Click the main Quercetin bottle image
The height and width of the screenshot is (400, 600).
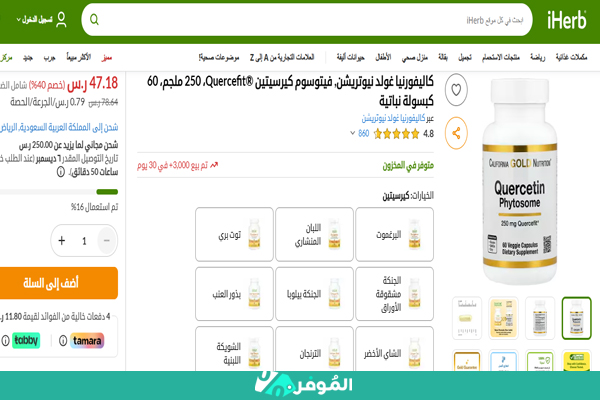[x=519, y=181]
